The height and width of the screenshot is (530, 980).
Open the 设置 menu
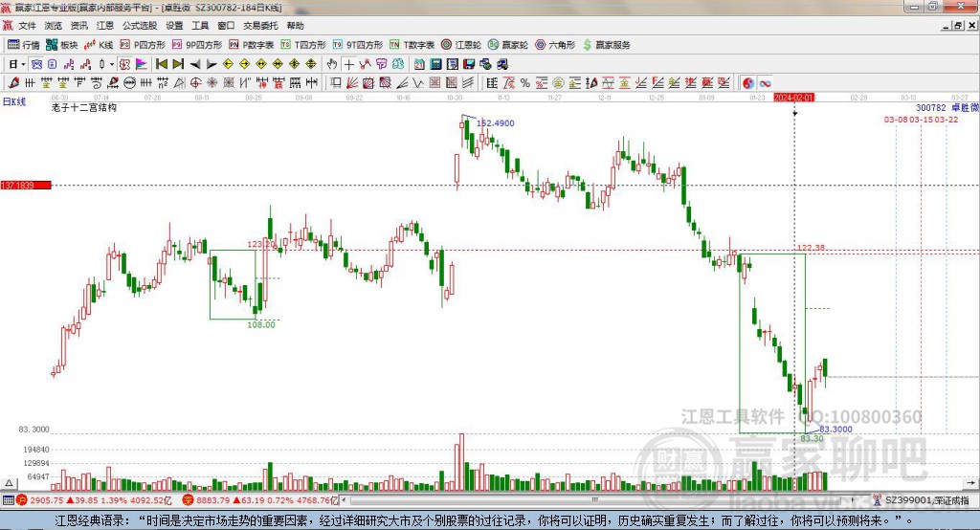coord(174,26)
